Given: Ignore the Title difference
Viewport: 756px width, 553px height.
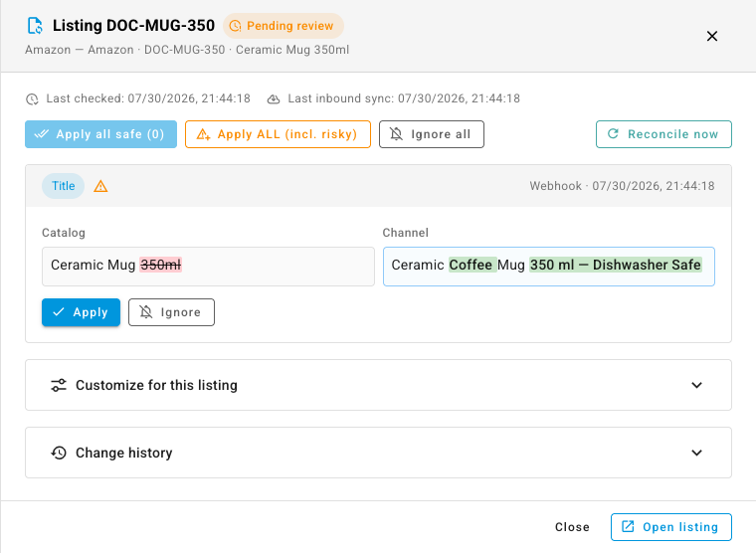Looking at the screenshot, I should (x=171, y=312).
